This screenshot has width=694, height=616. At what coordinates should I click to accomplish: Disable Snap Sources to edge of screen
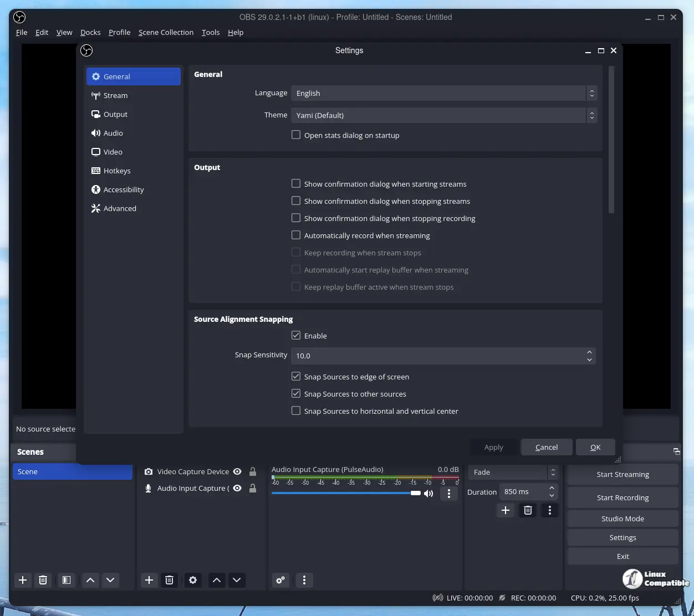(296, 377)
